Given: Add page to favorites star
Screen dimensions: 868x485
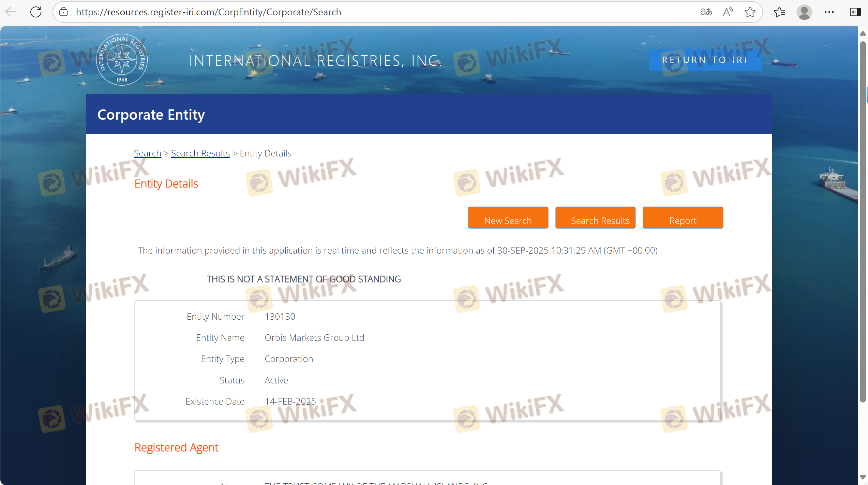Looking at the screenshot, I should (750, 12).
